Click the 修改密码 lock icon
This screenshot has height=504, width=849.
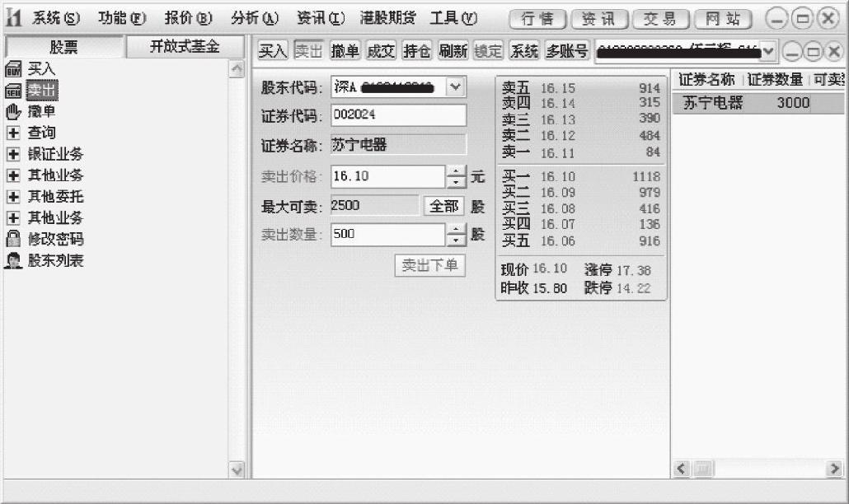click(13, 239)
